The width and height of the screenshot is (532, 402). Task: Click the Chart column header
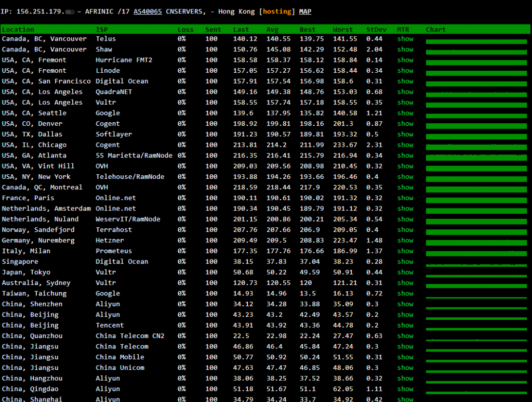(436, 30)
